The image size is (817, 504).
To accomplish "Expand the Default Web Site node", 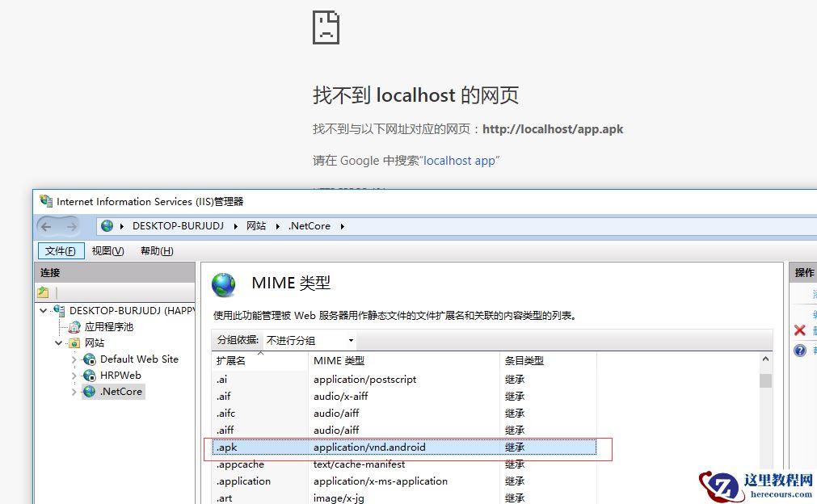I will pyautogui.click(x=74, y=359).
